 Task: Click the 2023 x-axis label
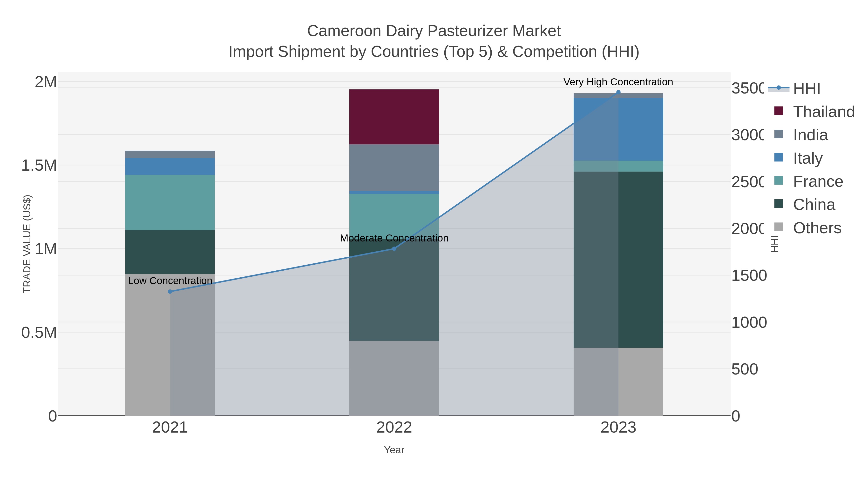618,428
